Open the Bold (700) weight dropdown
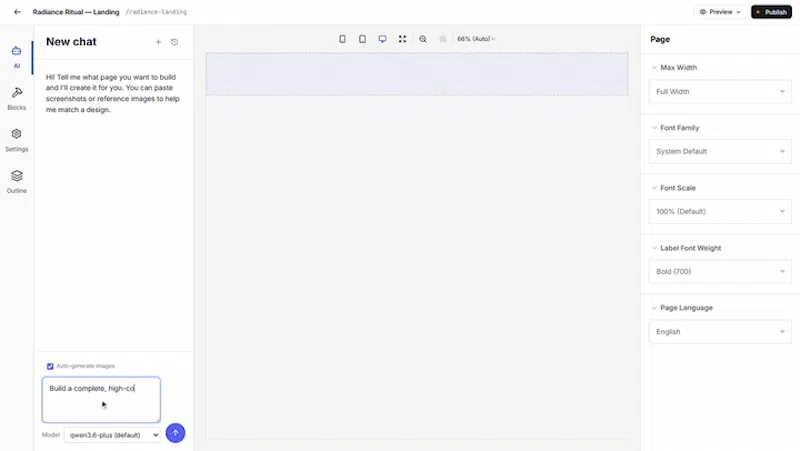800x451 pixels. [720, 271]
